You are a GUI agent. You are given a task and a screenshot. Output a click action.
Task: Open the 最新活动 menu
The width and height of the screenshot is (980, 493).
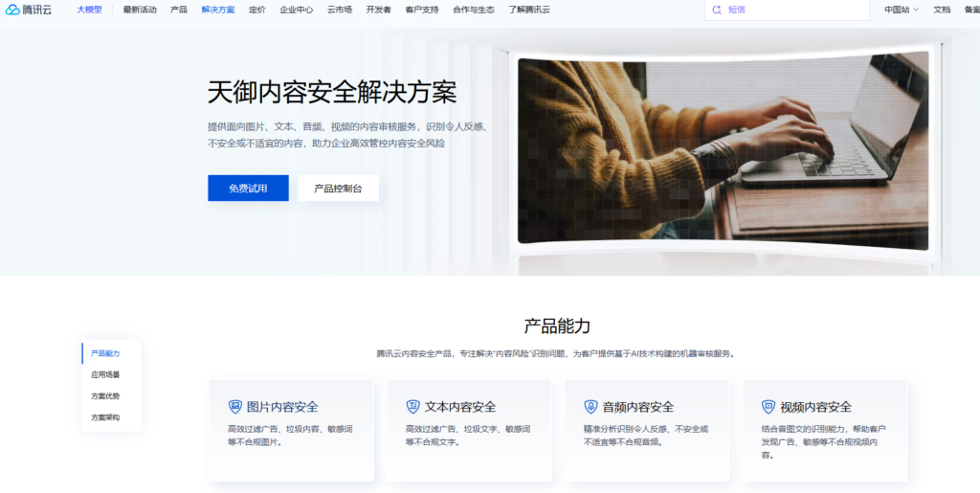tap(140, 10)
